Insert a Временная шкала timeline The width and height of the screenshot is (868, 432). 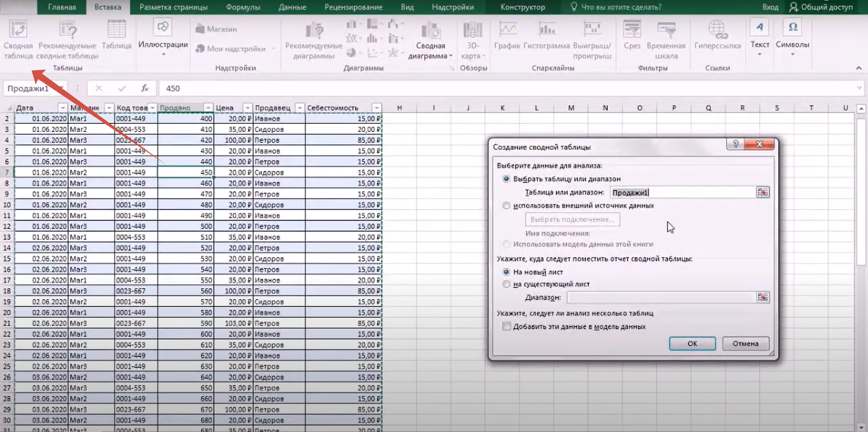point(666,40)
